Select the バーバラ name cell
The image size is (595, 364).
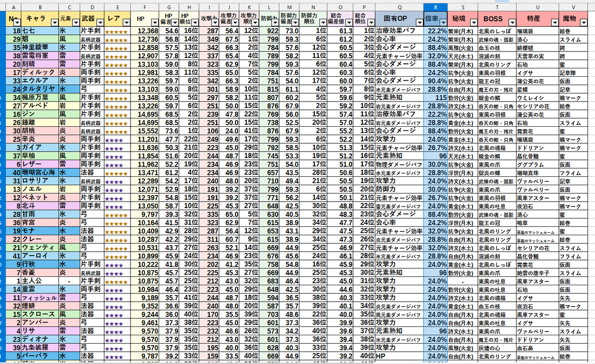40,357
